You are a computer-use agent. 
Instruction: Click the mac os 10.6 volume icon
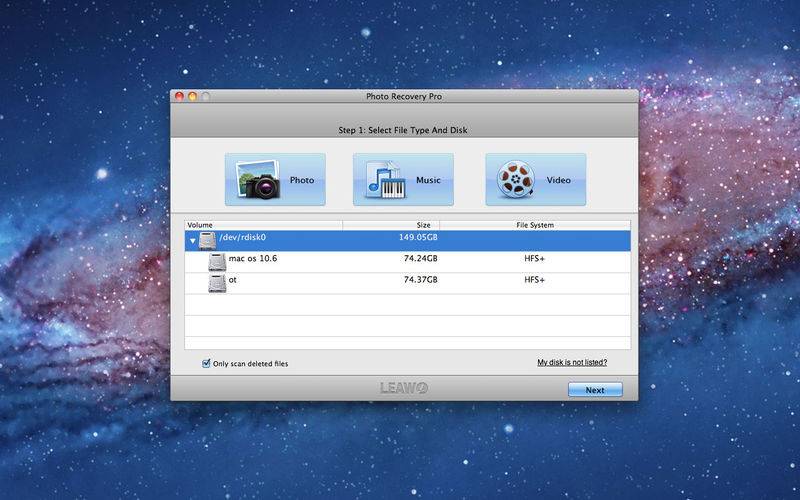click(217, 262)
